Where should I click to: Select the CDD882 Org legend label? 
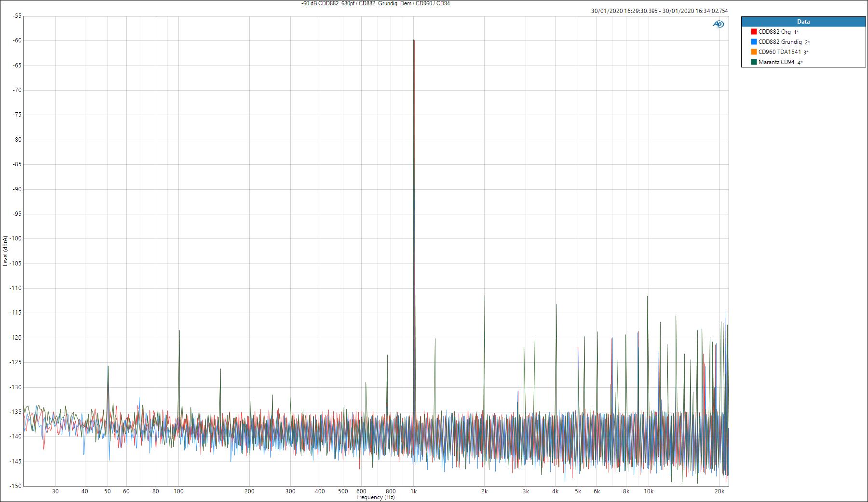pyautogui.click(x=774, y=32)
